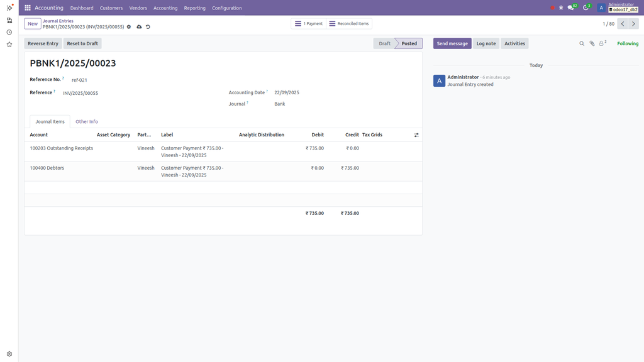Expand the Reporting menu
The height and width of the screenshot is (362, 644).
tap(194, 8)
